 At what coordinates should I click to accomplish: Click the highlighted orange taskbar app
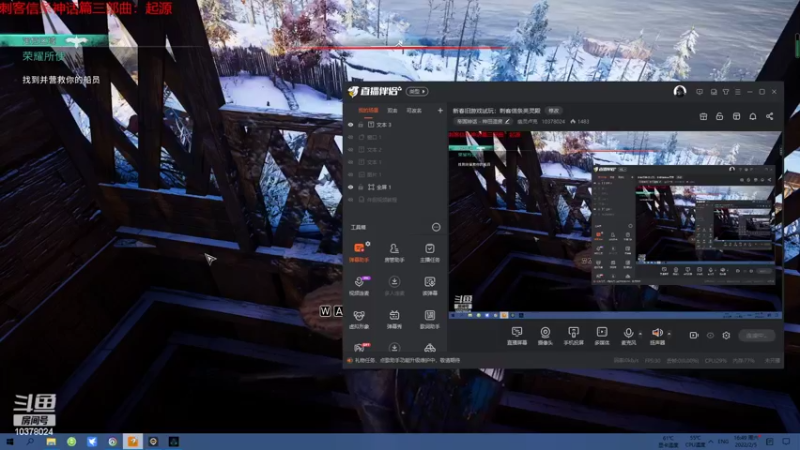point(133,441)
